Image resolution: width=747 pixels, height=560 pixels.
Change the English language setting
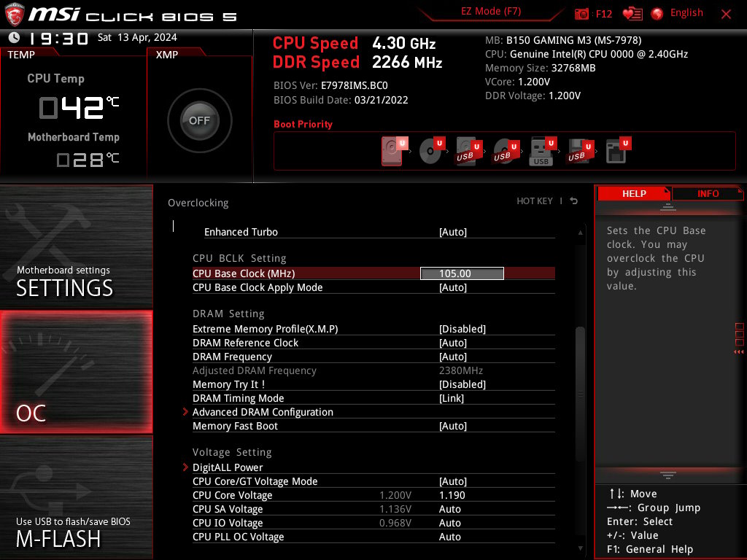[x=686, y=13]
